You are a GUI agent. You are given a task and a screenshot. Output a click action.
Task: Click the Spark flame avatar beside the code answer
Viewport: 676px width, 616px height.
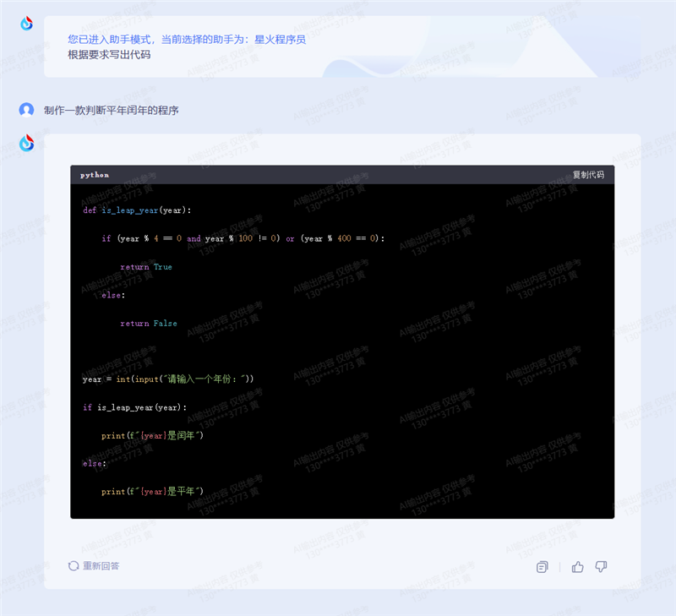click(x=27, y=143)
